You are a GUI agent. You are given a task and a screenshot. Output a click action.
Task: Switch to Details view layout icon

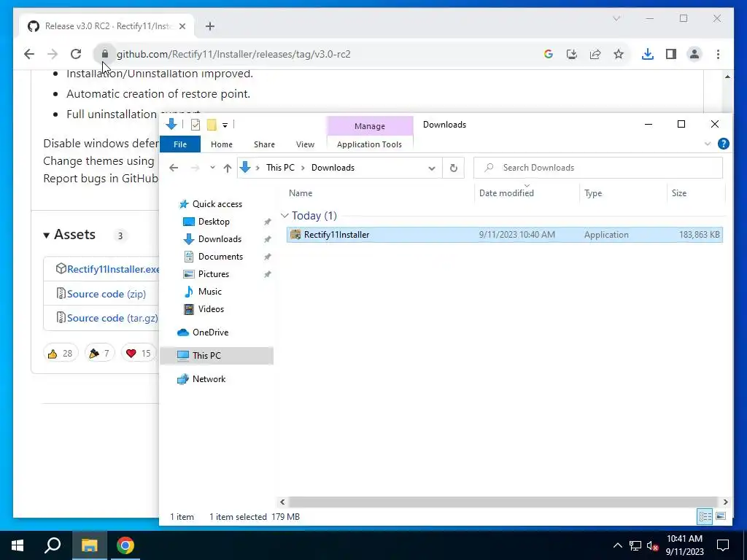click(705, 517)
